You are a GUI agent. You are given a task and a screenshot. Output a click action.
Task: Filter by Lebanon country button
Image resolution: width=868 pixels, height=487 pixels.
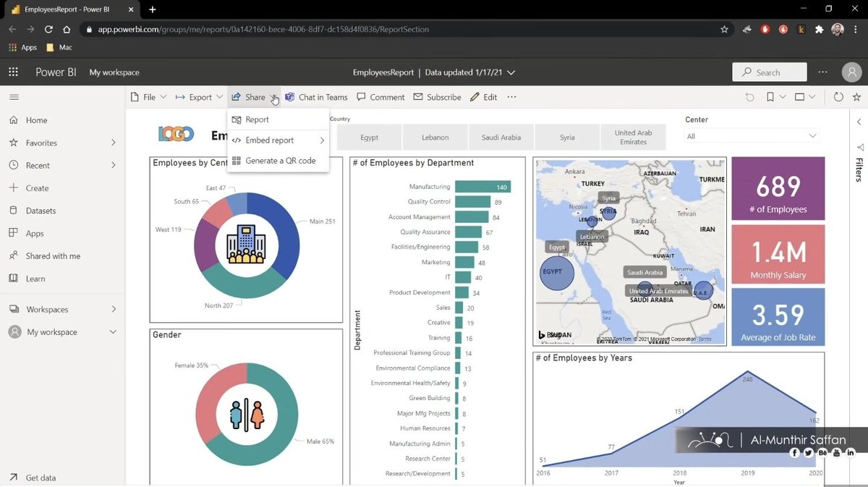(435, 137)
